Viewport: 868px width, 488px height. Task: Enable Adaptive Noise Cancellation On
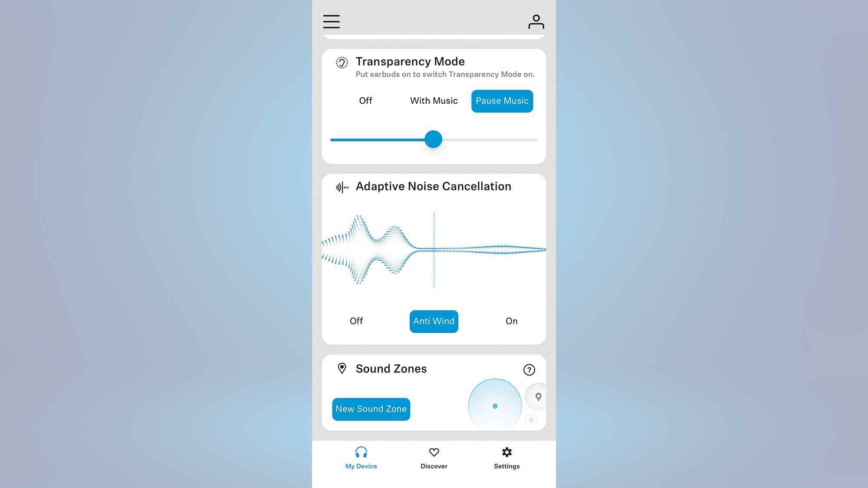(x=511, y=321)
